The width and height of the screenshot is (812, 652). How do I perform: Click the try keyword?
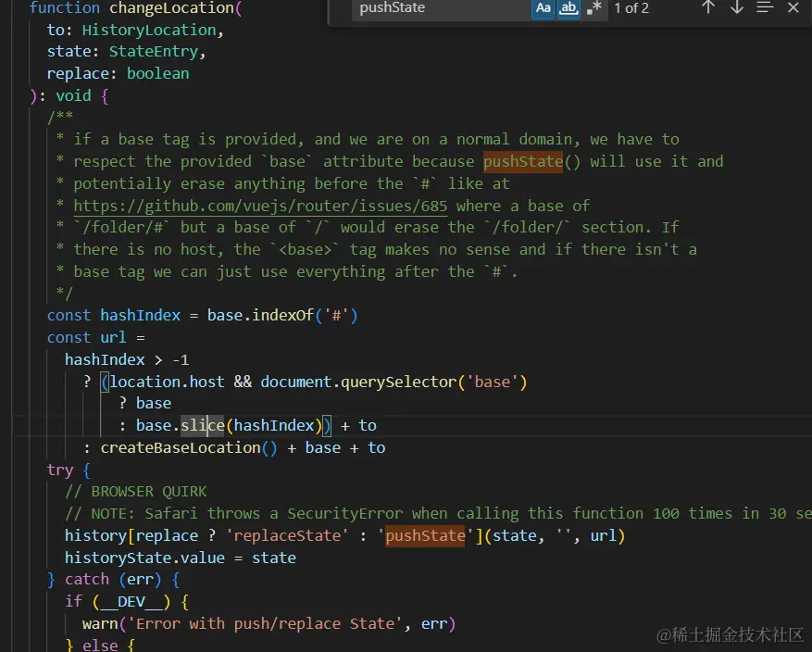(60, 470)
